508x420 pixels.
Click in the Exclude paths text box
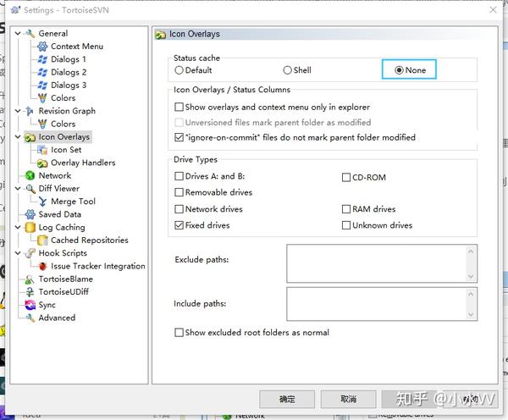click(377, 264)
